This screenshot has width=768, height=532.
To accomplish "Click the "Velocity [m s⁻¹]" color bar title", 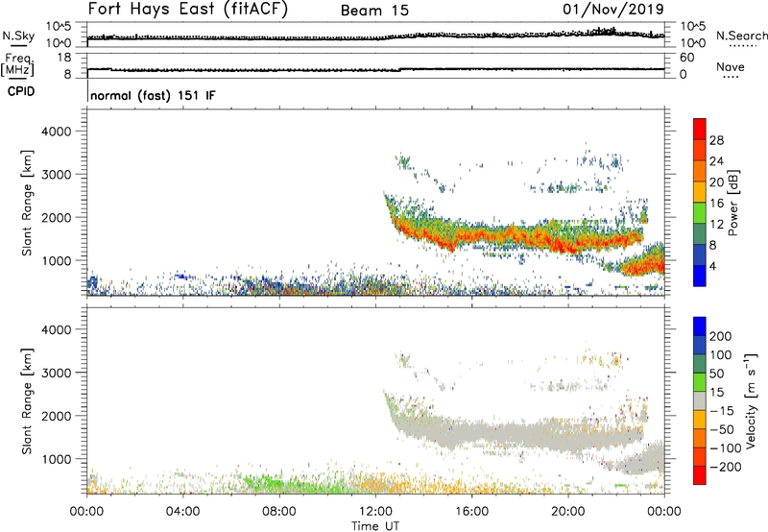I will tap(750, 400).
